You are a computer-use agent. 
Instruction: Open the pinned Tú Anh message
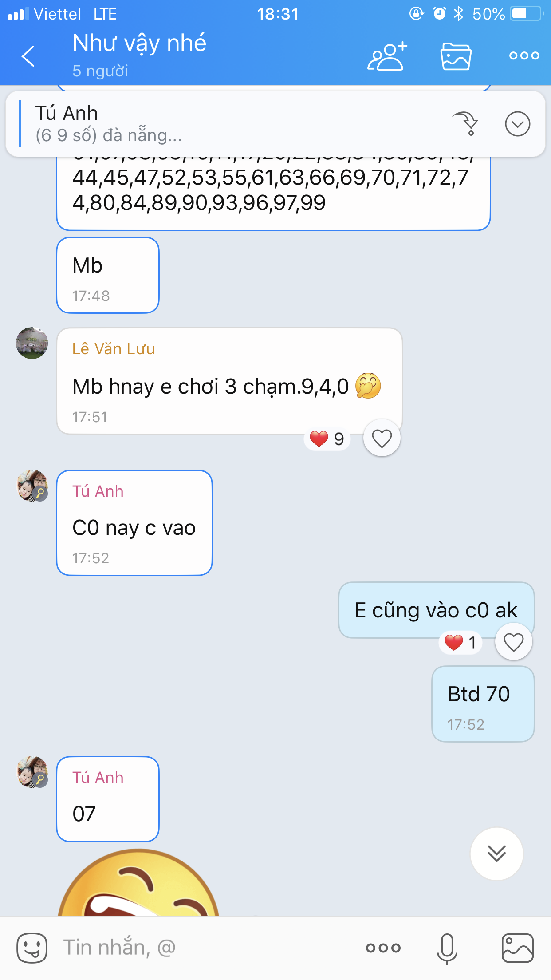(231, 124)
